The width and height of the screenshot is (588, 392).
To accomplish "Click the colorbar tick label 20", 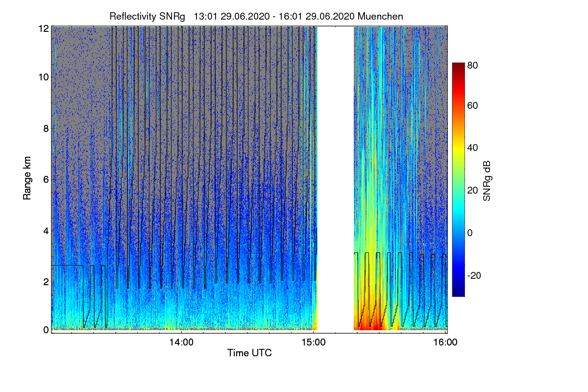I will click(472, 191).
